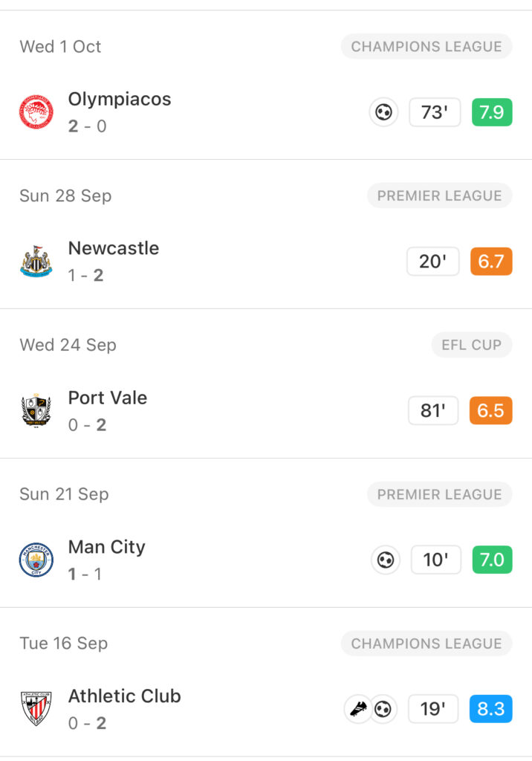The width and height of the screenshot is (532, 761).
Task: Select the Champions League tag on Wed 1 Oct
Action: click(426, 46)
